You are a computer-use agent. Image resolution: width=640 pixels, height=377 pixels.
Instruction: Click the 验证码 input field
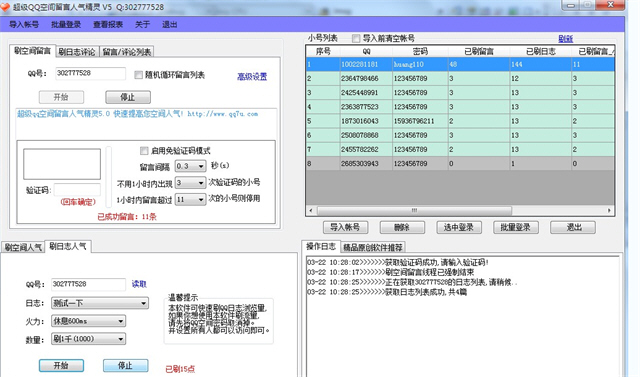(77, 190)
